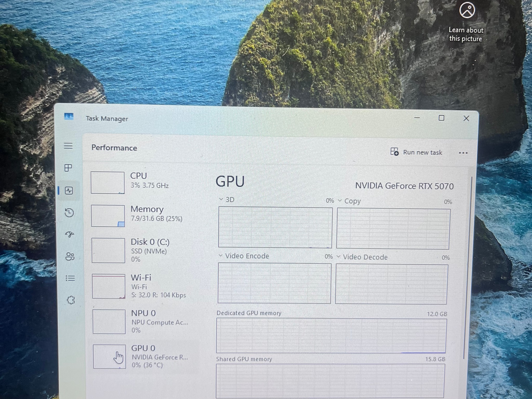Image resolution: width=532 pixels, height=399 pixels.
Task: Click the Video Encode utilization graph
Action: 274,283
